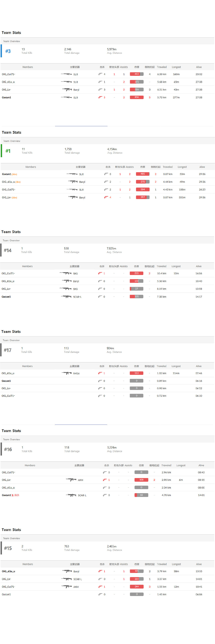Click Alive column header in rank #16 table
Image resolution: width=215 pixels, height=644 pixels.
(x=201, y=465)
